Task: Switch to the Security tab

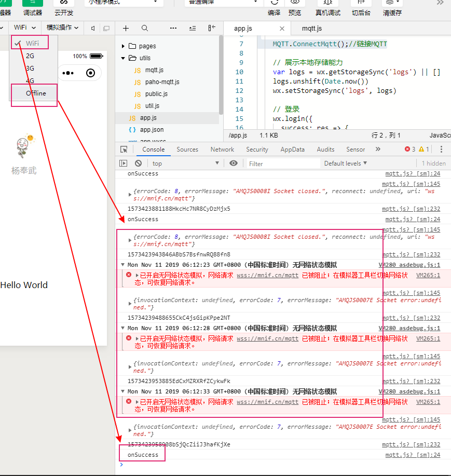Action: (x=257, y=149)
